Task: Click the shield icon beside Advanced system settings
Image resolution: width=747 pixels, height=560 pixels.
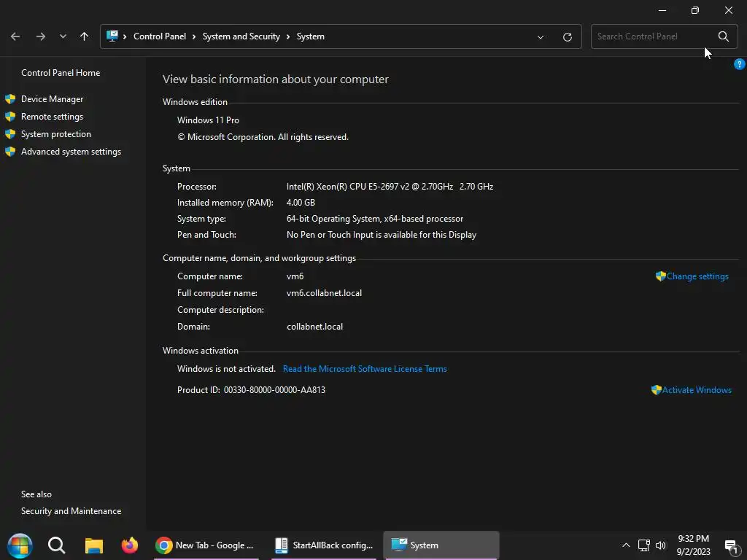Action: (10, 152)
